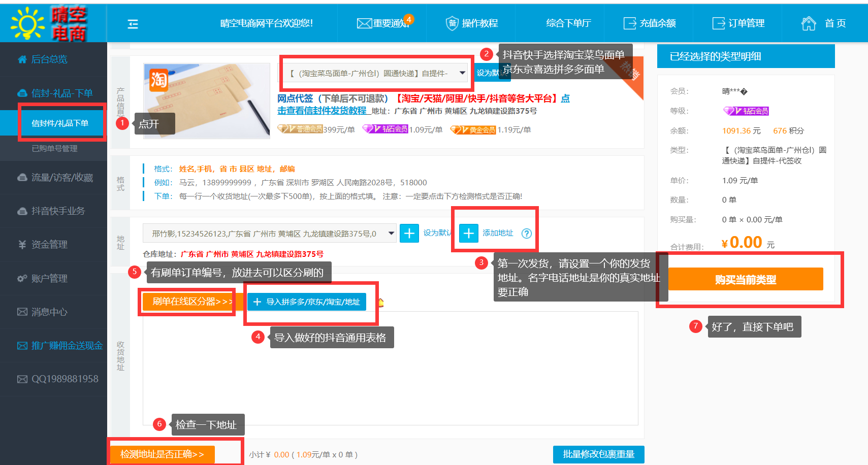Open 后台总览 in sidebar
Screen dimensions: 868x465
[x=49, y=59]
